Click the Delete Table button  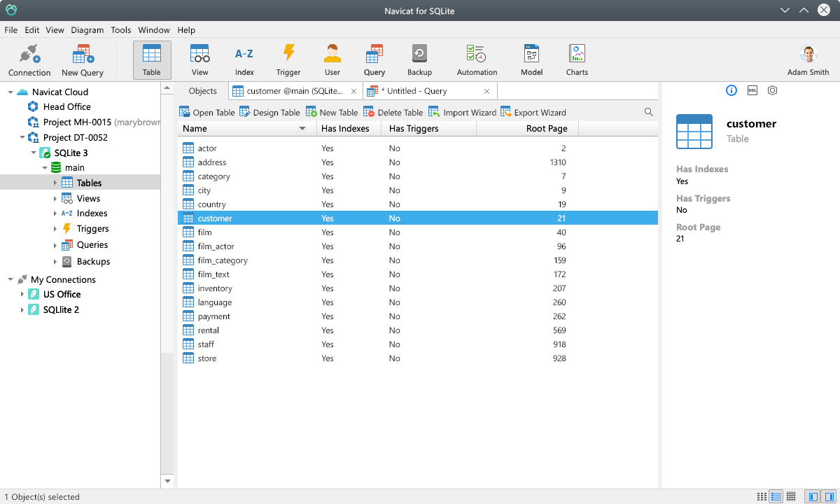pyautogui.click(x=393, y=112)
